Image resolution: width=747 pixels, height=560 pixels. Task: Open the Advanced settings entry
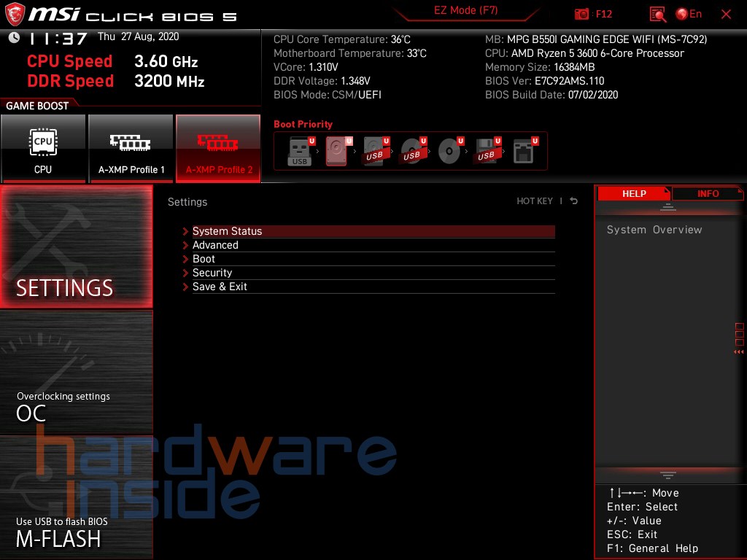[x=373, y=245]
